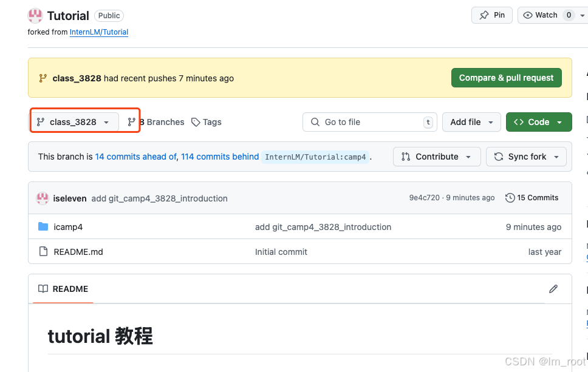The width and height of the screenshot is (588, 372).
Task: Expand the Watch options dropdown arrow
Action: click(x=583, y=15)
